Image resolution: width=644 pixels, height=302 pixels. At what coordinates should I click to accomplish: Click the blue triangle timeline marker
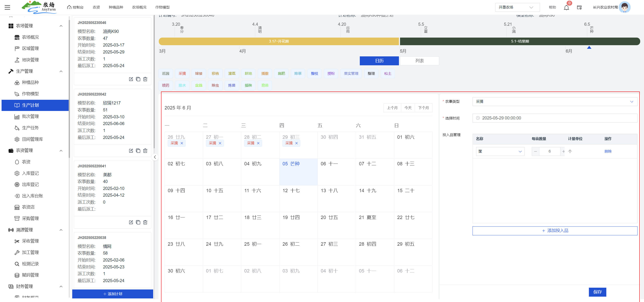point(589,47)
